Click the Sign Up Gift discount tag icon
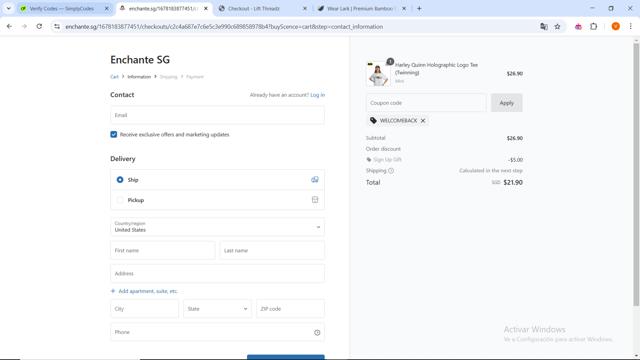 [x=369, y=160]
